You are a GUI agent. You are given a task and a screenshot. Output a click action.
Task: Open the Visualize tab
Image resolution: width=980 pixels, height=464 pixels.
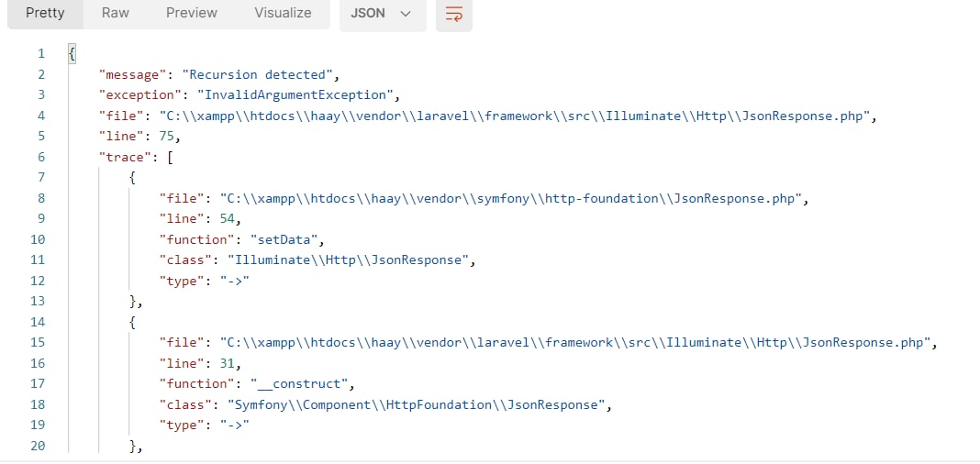(x=283, y=13)
